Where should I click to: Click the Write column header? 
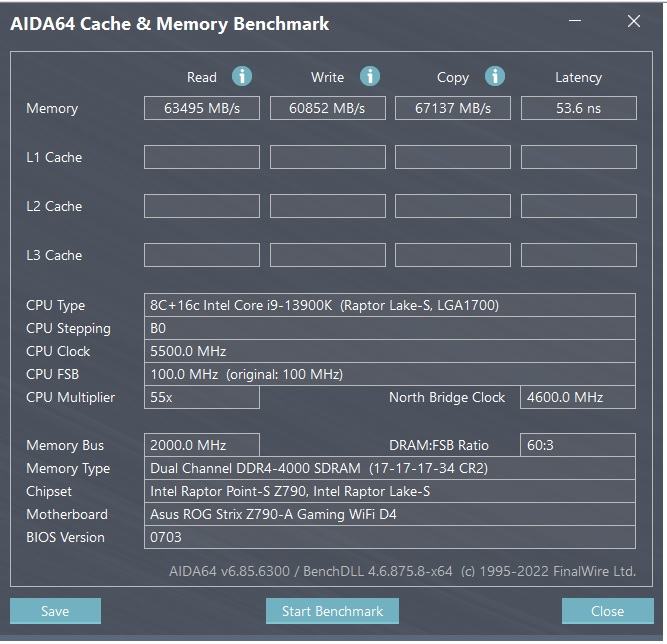327,77
